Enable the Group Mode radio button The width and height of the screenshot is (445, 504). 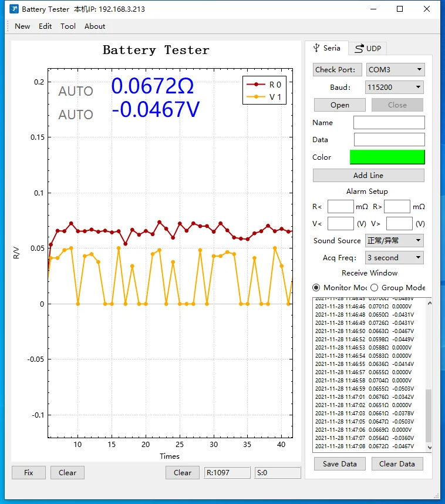[x=375, y=288]
